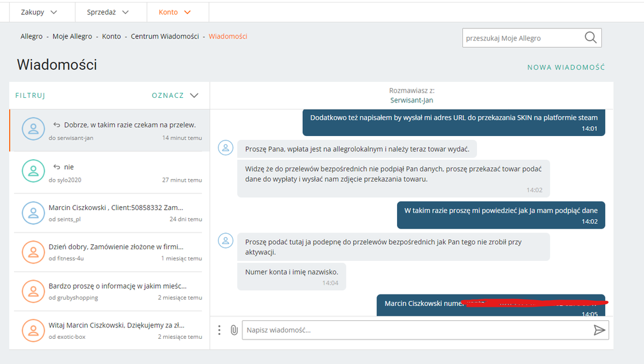Viewport: 644px width, 364px height.
Task: Open Moje Allegro breadcrumb link
Action: pos(72,37)
